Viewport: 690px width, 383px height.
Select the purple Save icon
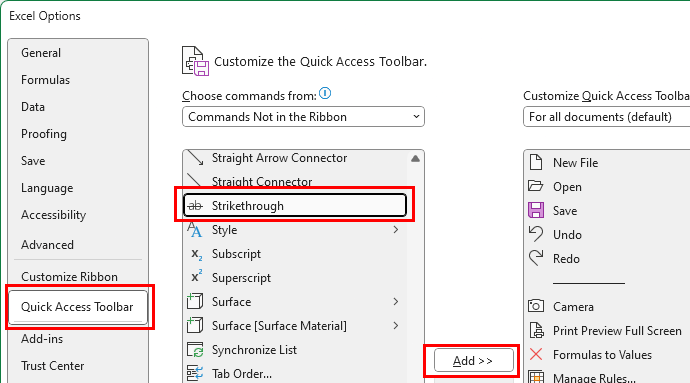pos(536,210)
